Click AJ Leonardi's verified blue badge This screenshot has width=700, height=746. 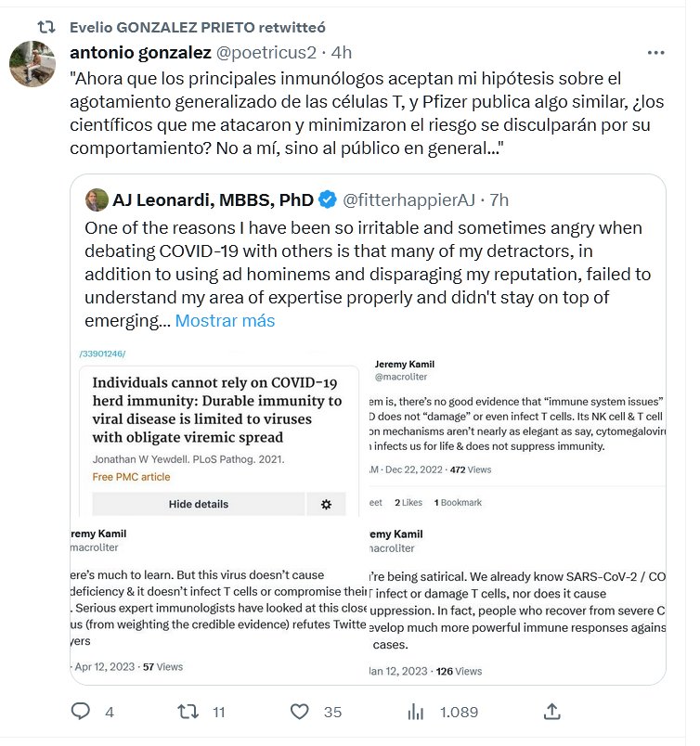pos(328,199)
